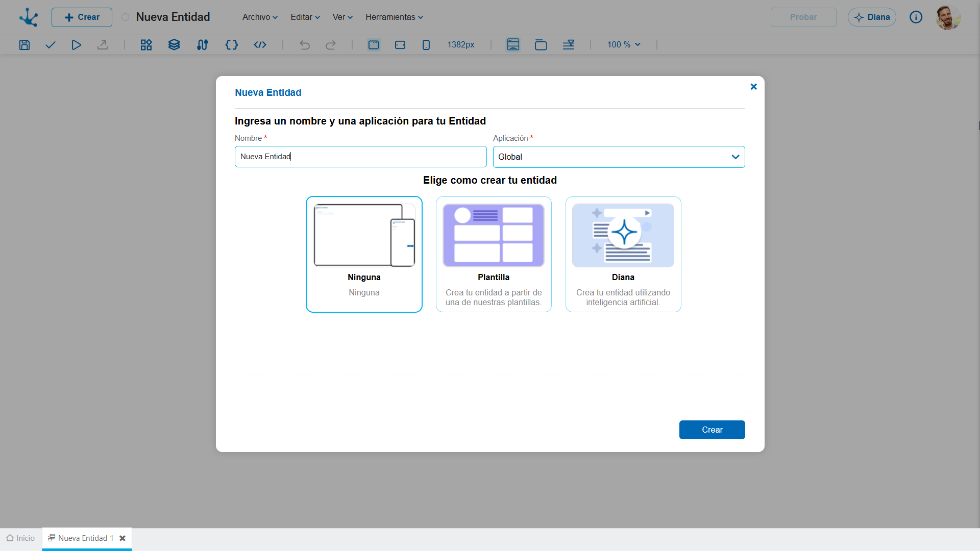Click the info circle icon
Screen dimensions: 980x551
916,17
